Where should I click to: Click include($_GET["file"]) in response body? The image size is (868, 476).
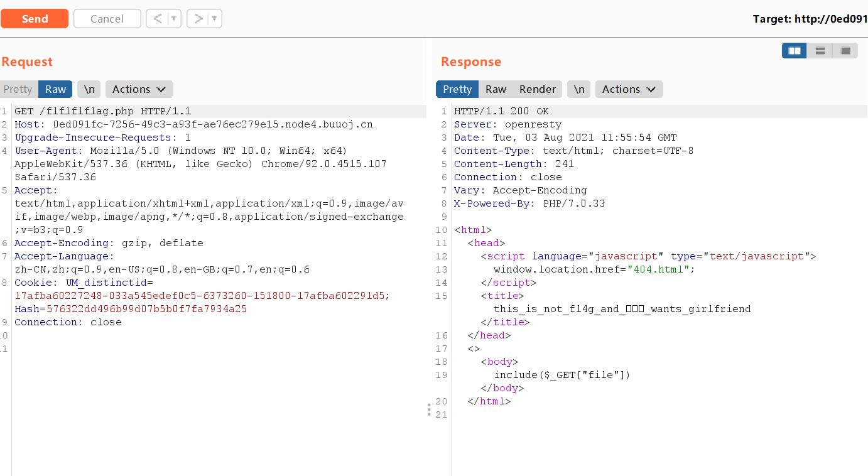click(x=561, y=375)
